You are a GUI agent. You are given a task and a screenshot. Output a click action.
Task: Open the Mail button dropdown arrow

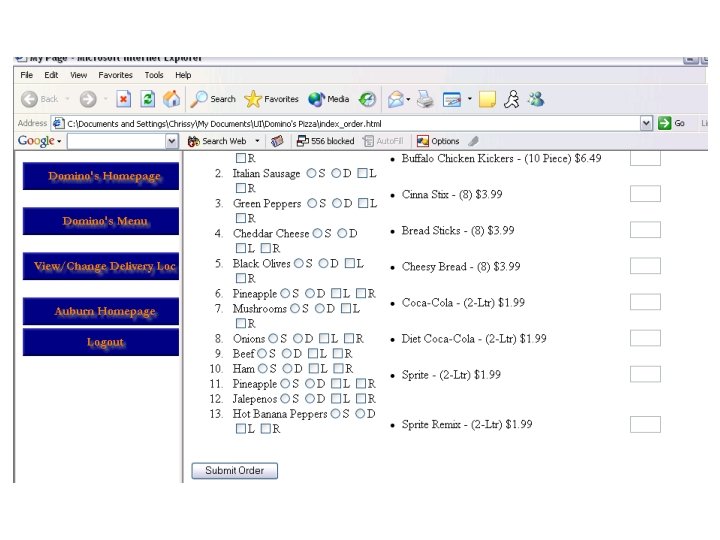(x=408, y=99)
